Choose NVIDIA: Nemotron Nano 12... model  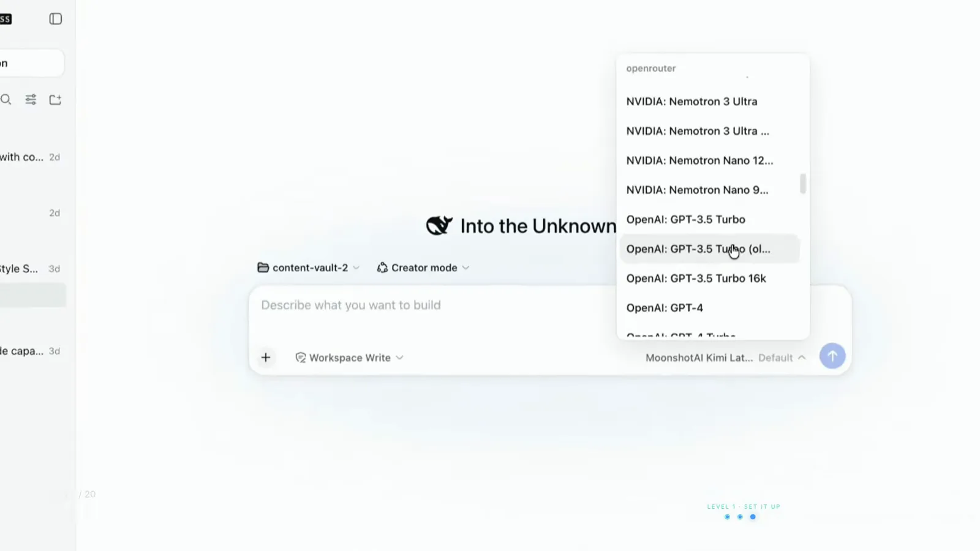coord(710,160)
